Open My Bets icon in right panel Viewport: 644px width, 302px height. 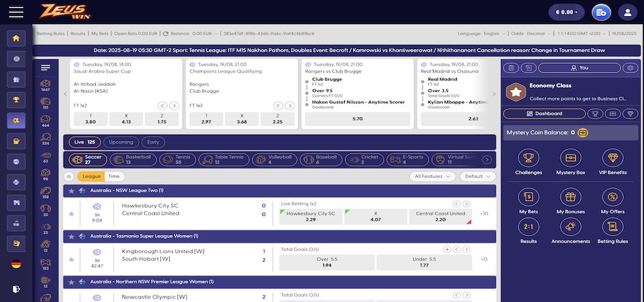[529, 197]
